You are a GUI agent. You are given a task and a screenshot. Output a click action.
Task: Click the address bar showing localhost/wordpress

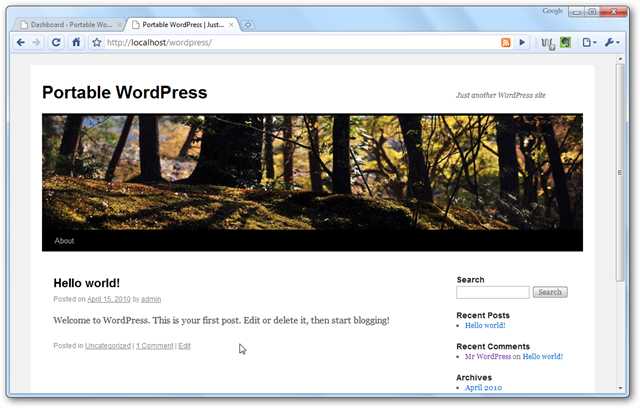[x=300, y=42]
